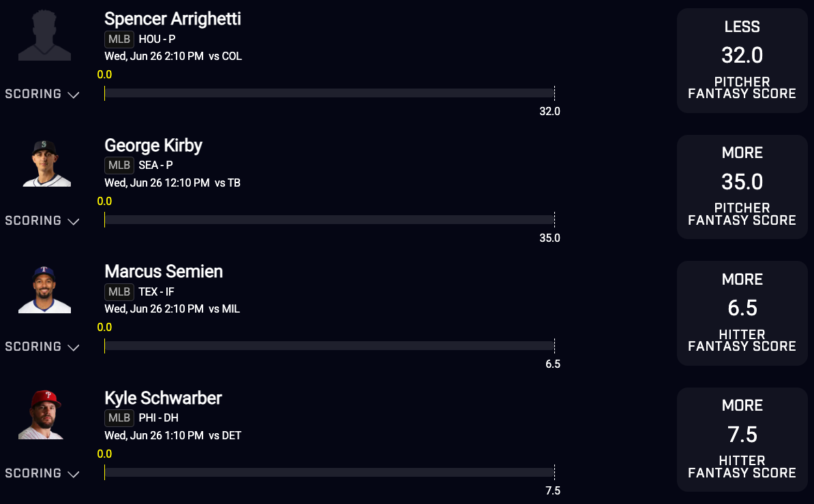Click George Kirby's player headshot
This screenshot has height=504, width=814.
[x=44, y=162]
